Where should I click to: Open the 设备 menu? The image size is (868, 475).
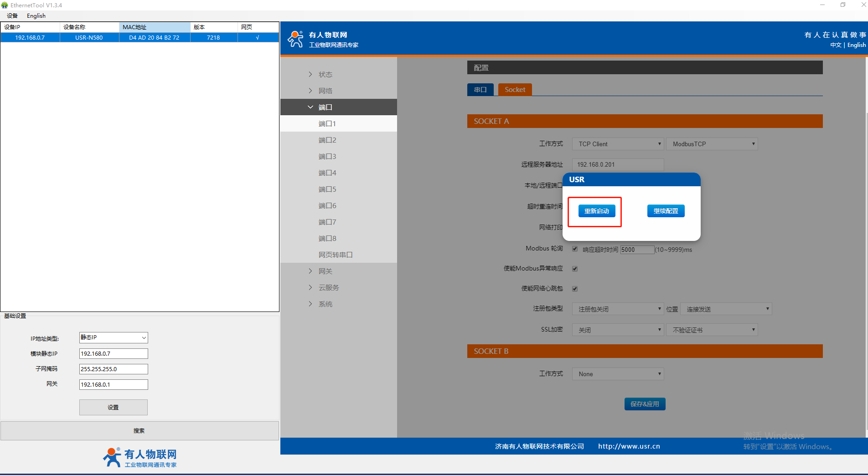12,15
